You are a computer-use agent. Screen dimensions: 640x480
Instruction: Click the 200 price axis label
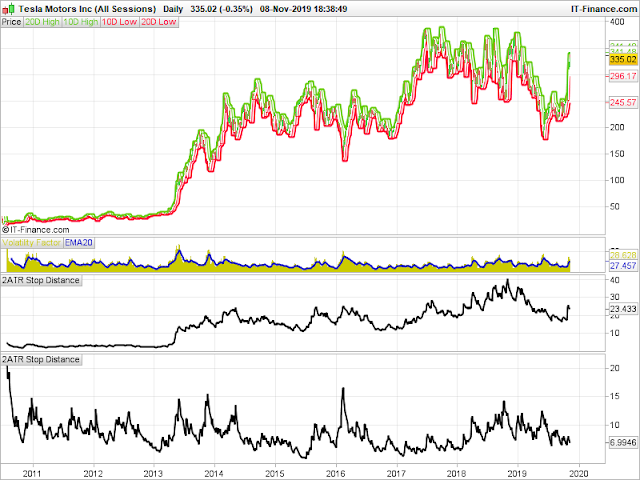(x=617, y=127)
